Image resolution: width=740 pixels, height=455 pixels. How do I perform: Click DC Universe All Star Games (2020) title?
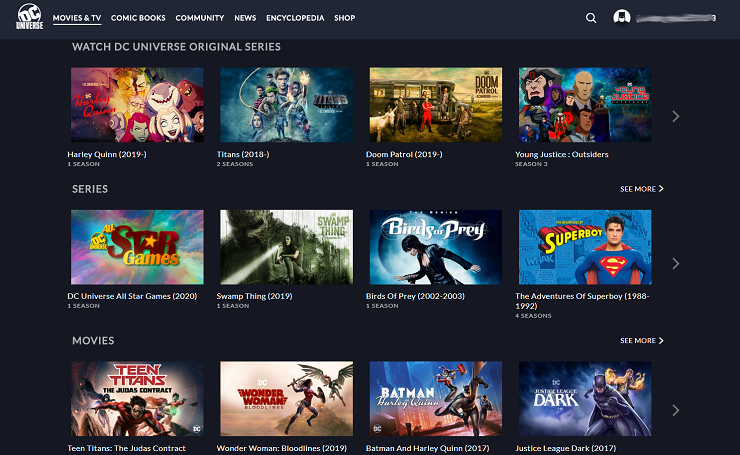tap(132, 296)
